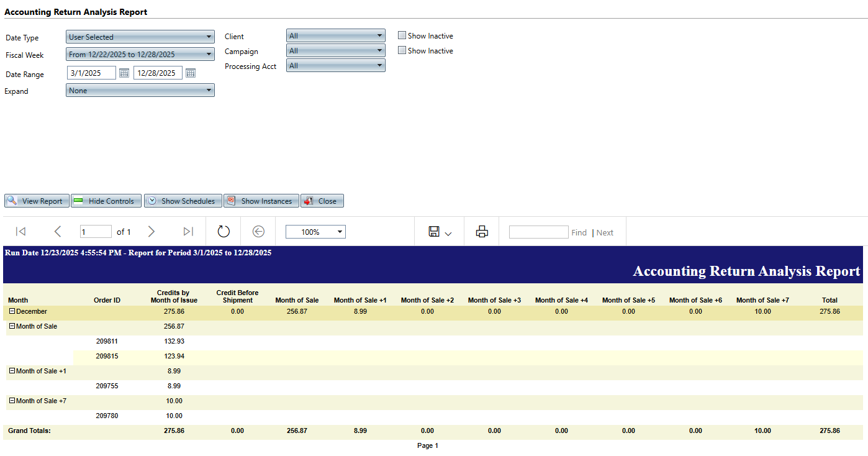Viewport: 868px width, 456px height.
Task: Click the Find search text field
Action: [x=538, y=232]
